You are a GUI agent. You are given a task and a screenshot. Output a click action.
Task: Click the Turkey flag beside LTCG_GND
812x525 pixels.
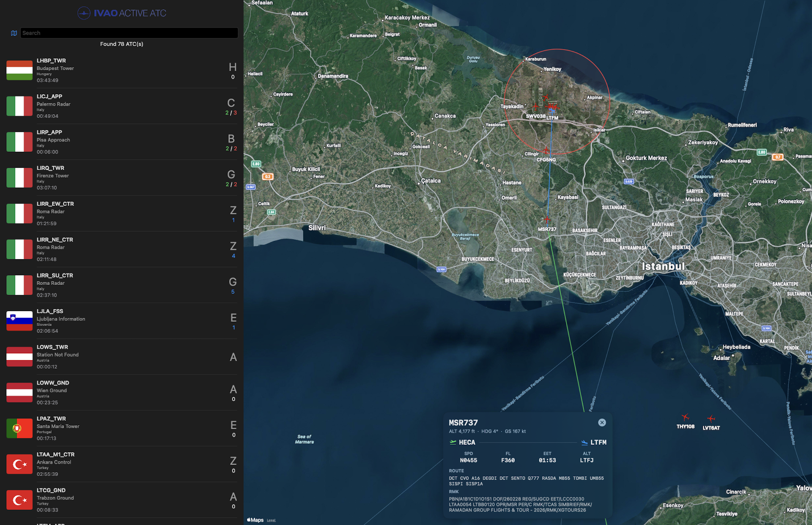(x=19, y=500)
